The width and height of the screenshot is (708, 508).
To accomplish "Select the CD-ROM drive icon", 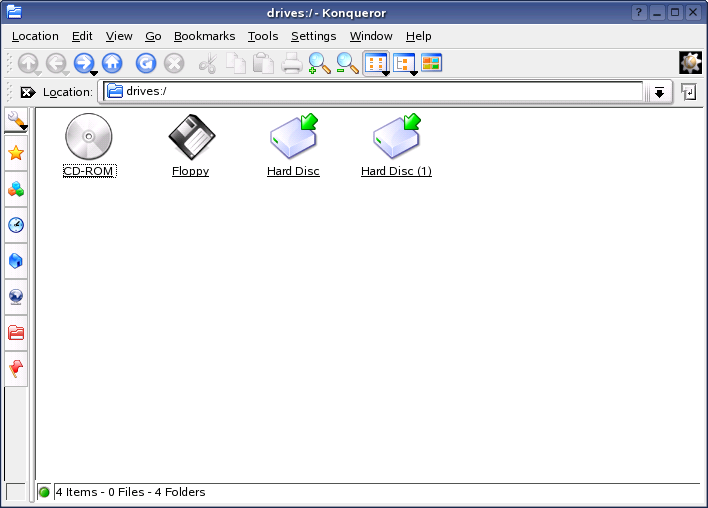I will pos(89,136).
